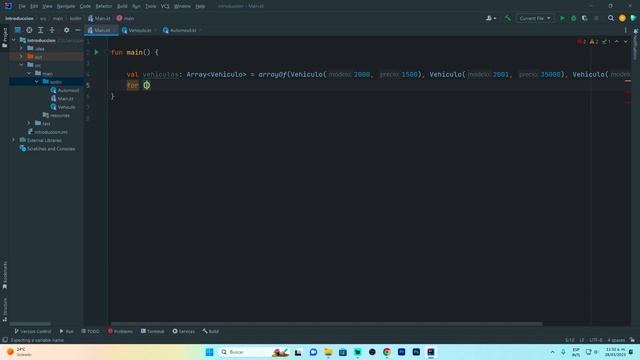Expand the .idea folder
Image resolution: width=640 pixels, height=360 pixels.
click(x=21, y=48)
